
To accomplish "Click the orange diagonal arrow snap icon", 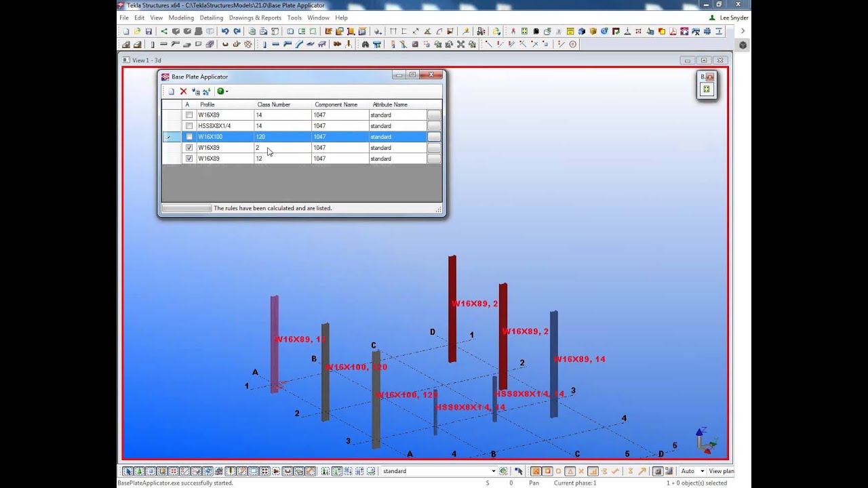I will 642,471.
